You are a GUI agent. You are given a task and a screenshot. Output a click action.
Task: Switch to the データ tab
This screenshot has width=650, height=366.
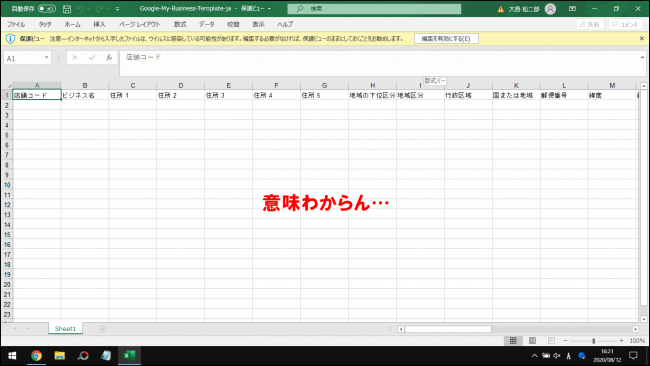206,24
